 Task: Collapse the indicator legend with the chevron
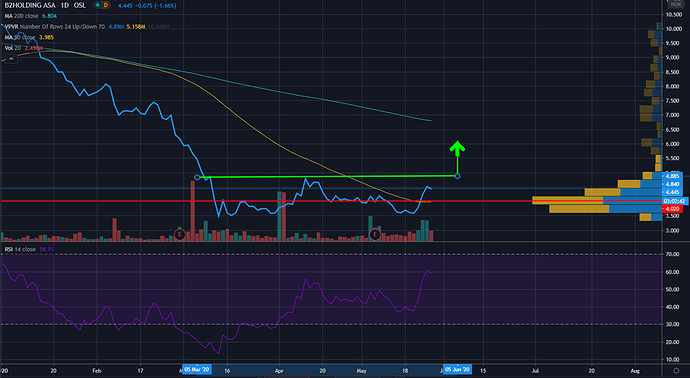pyautogui.click(x=11, y=59)
